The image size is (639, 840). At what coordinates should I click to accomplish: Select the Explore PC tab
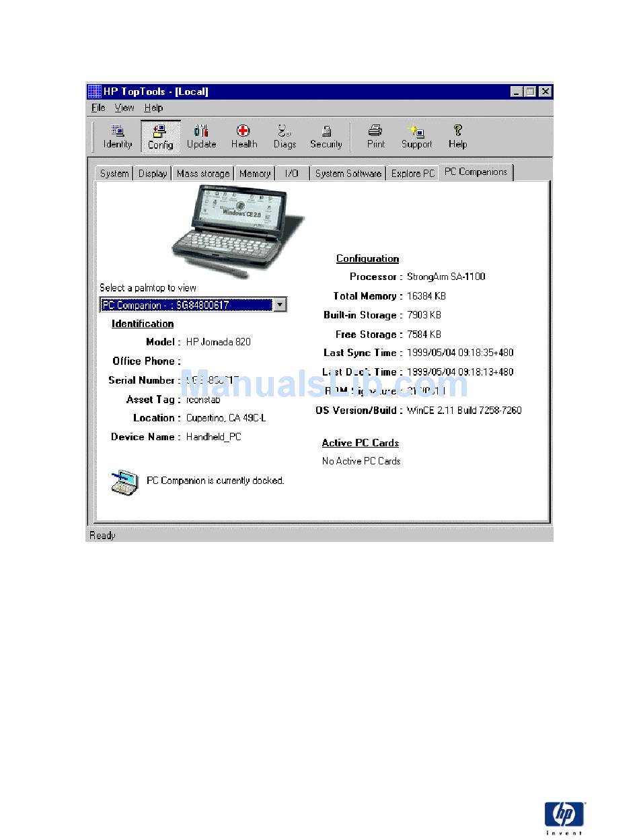coord(413,174)
